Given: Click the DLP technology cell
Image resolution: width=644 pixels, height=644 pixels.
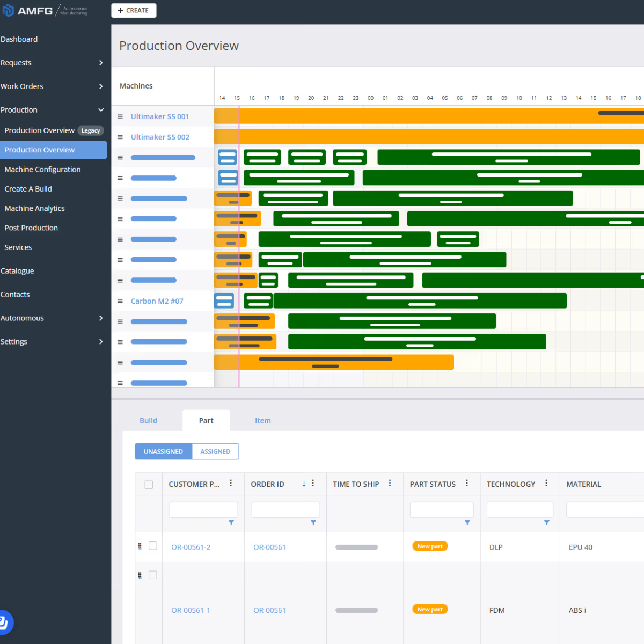Looking at the screenshot, I should (x=496, y=547).
